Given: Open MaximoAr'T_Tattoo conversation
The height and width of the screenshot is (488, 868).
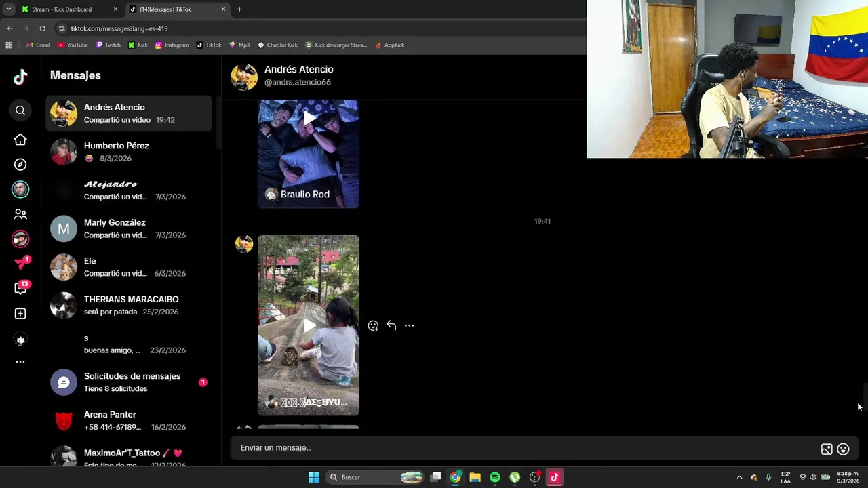Looking at the screenshot, I should coord(129,455).
